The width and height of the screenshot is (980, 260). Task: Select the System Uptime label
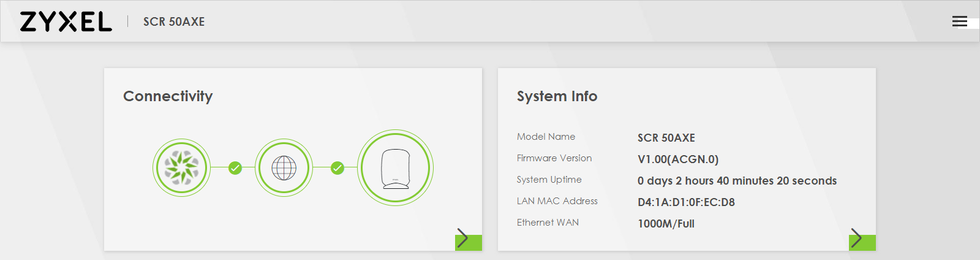point(549,180)
